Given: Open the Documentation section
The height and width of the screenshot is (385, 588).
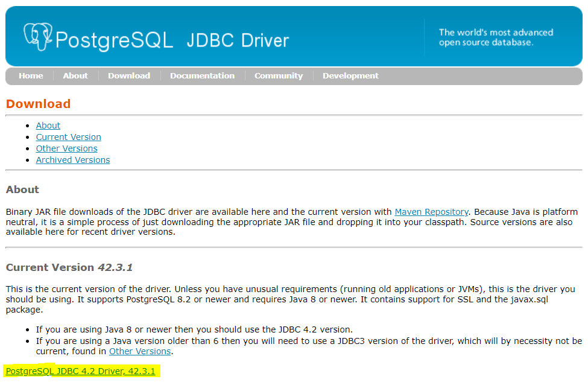Looking at the screenshot, I should click(202, 75).
